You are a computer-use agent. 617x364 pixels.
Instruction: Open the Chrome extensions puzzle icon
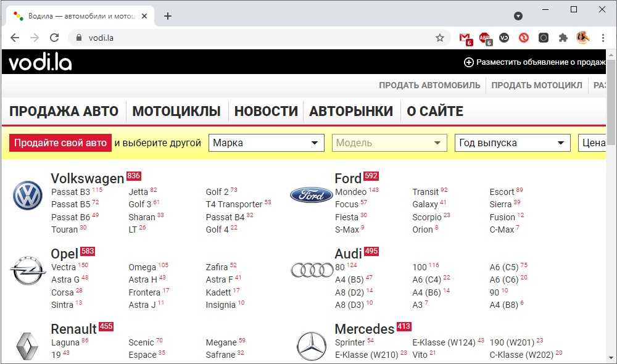[563, 38]
